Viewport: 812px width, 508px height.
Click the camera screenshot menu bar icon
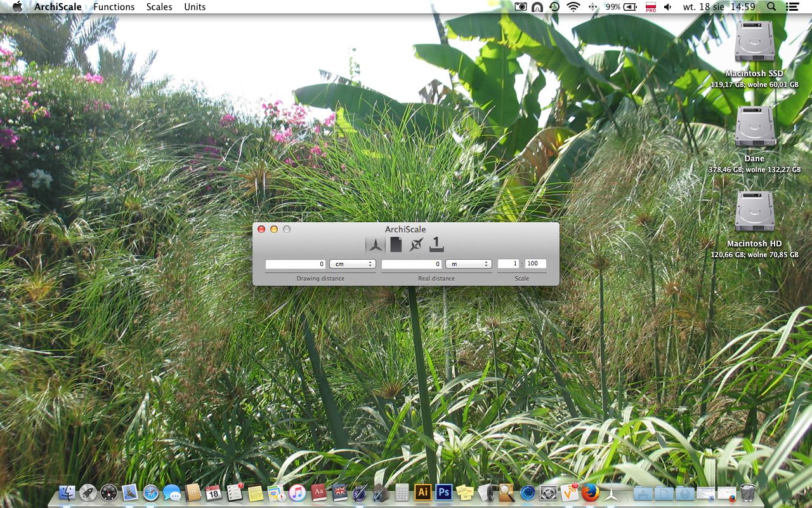521,7
